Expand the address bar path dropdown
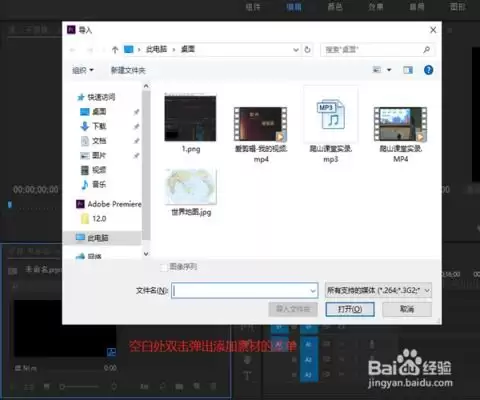The height and width of the screenshot is (400, 480). 296,50
